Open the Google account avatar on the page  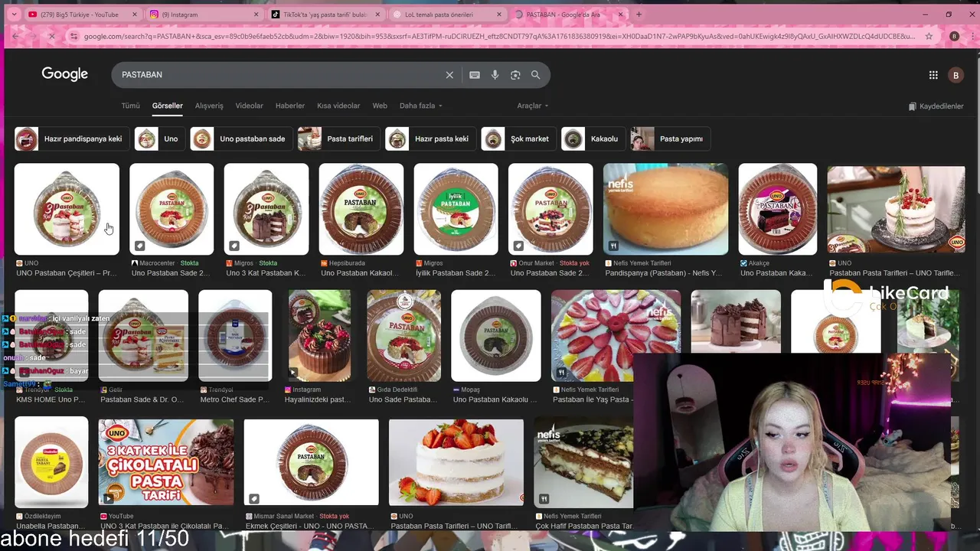[955, 75]
